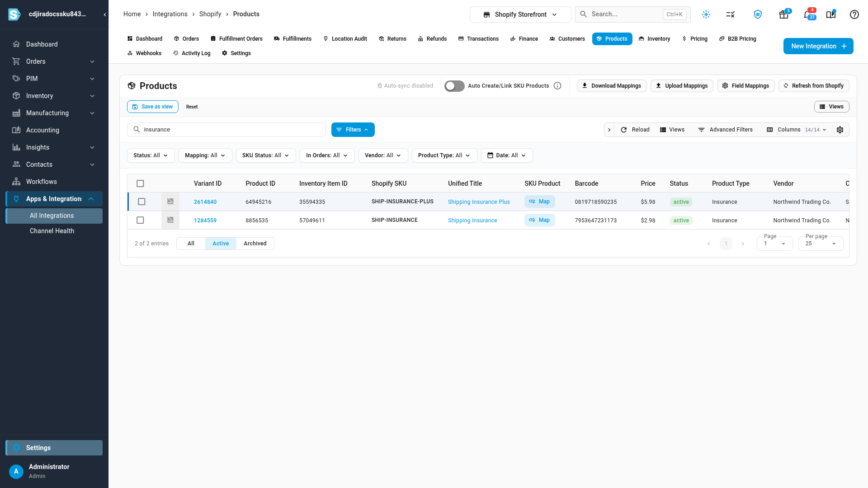Go to previous page arrow

(709, 244)
